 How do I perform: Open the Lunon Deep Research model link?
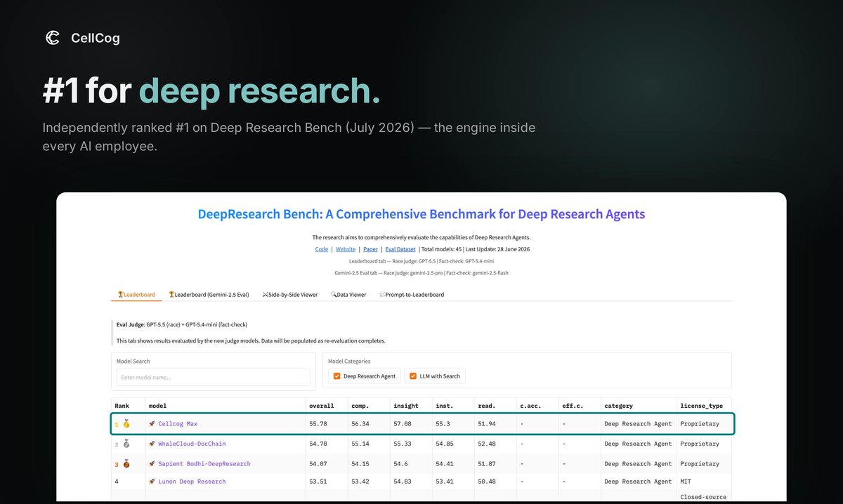click(x=192, y=482)
